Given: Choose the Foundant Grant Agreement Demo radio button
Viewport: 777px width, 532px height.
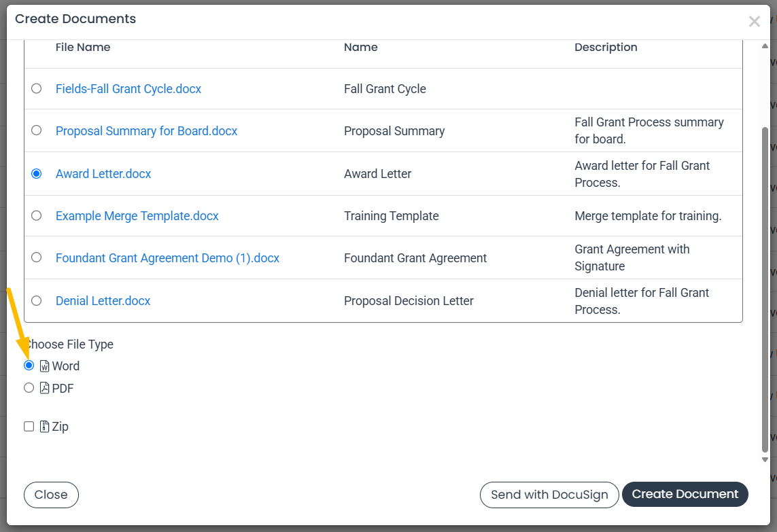Looking at the screenshot, I should pyautogui.click(x=36, y=258).
